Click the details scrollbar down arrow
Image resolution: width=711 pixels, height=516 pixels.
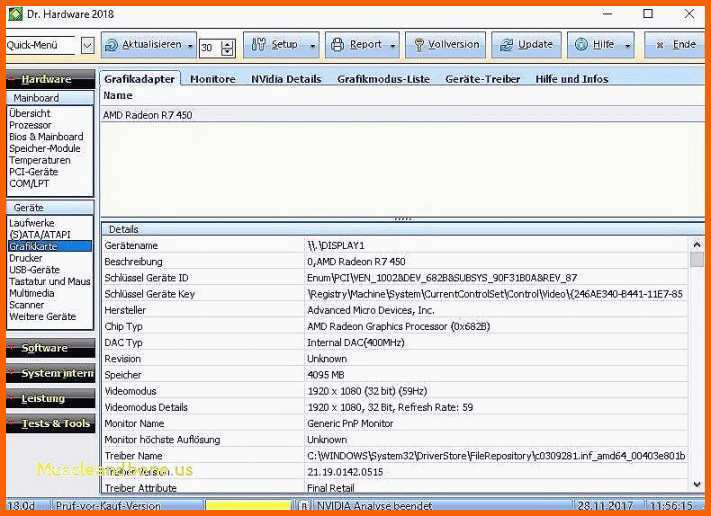697,485
